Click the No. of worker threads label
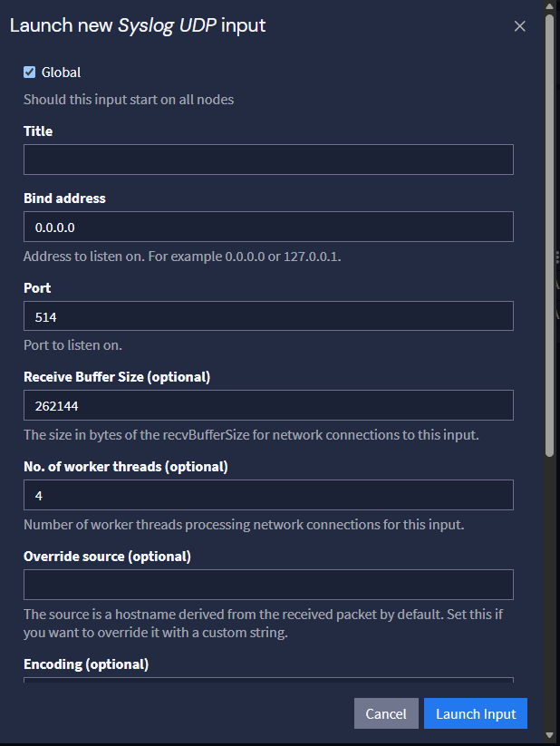Screen dimensions: 560x746 point(126,467)
